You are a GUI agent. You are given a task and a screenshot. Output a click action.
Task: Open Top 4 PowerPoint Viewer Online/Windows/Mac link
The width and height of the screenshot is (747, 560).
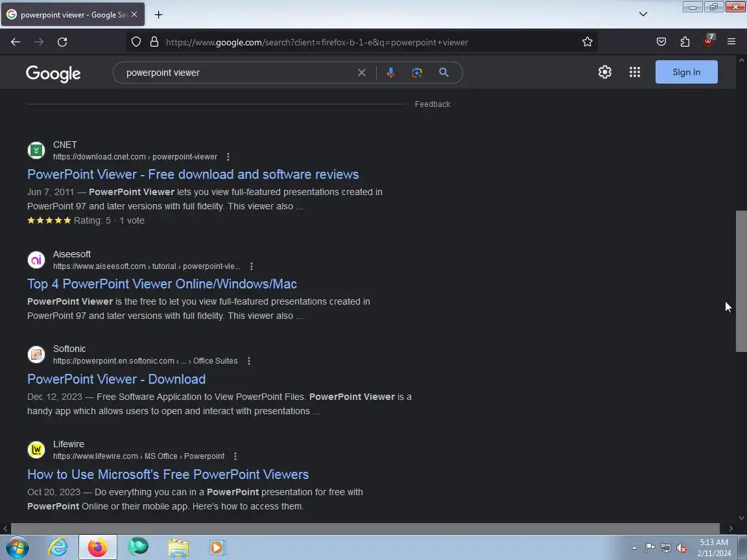(162, 284)
